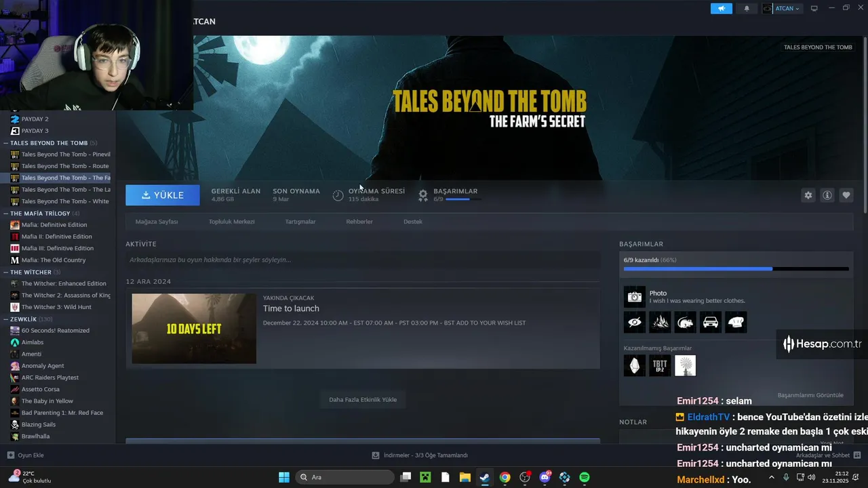868x488 pixels.
Task: Click the Windows taskbar Ara search box
Action: (344, 477)
